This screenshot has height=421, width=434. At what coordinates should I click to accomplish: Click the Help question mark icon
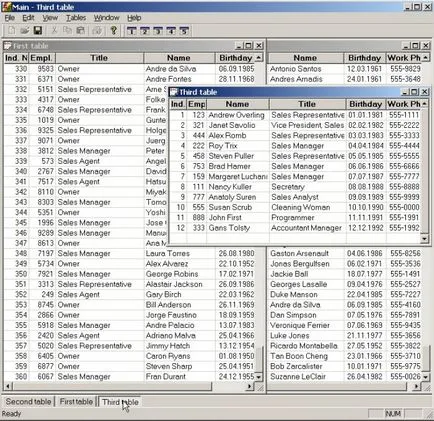click(x=114, y=31)
